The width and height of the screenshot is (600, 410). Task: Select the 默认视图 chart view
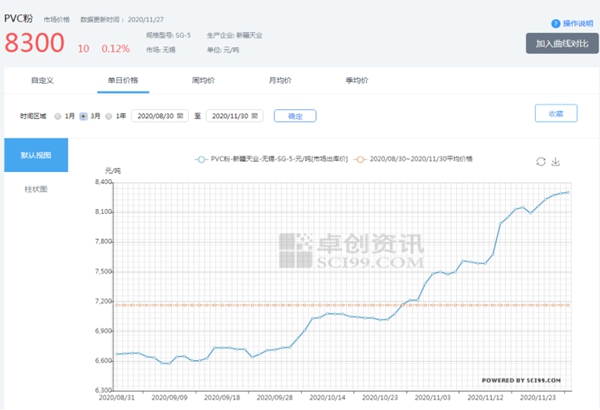click(x=36, y=155)
